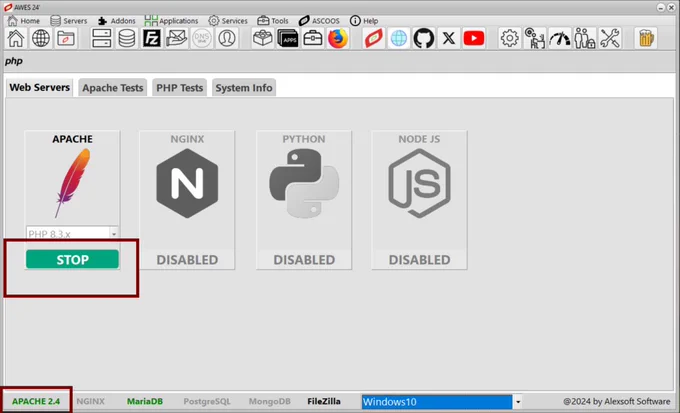Switch to the Web Servers tab
680x413 pixels.
click(39, 87)
